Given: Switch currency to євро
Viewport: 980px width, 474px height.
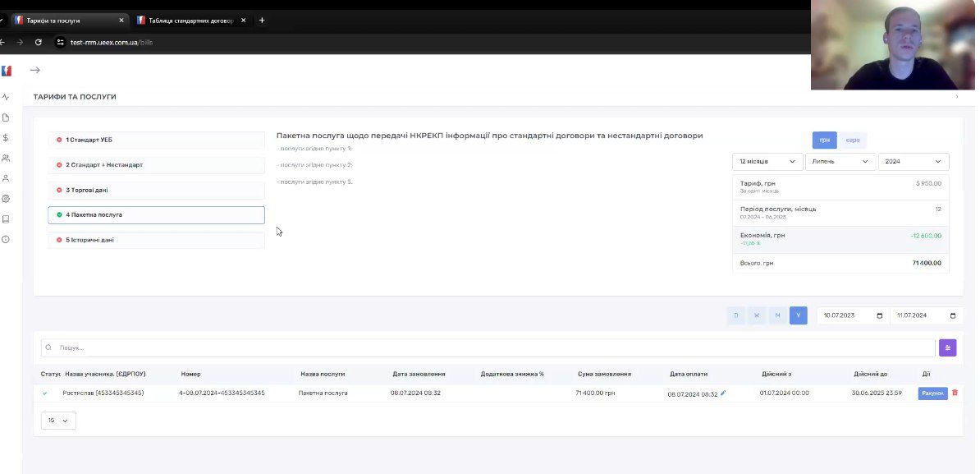Looking at the screenshot, I should click(x=853, y=140).
